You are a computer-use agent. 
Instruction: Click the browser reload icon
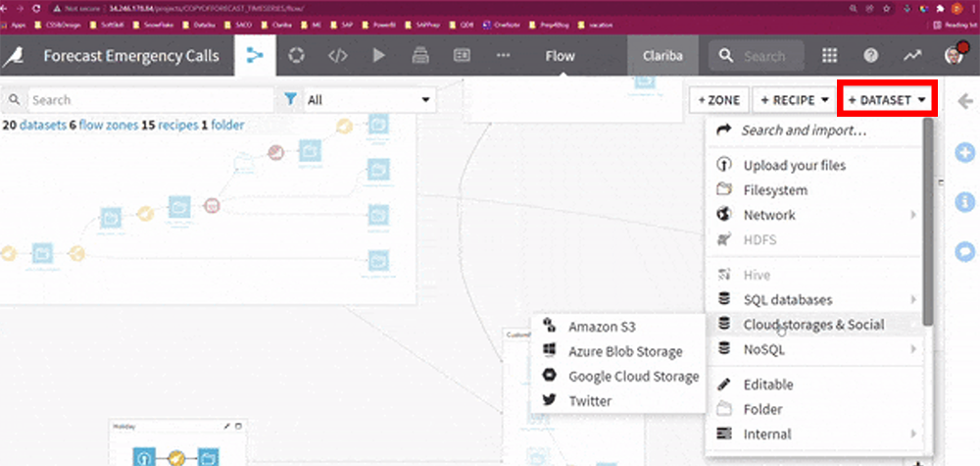[x=36, y=9]
